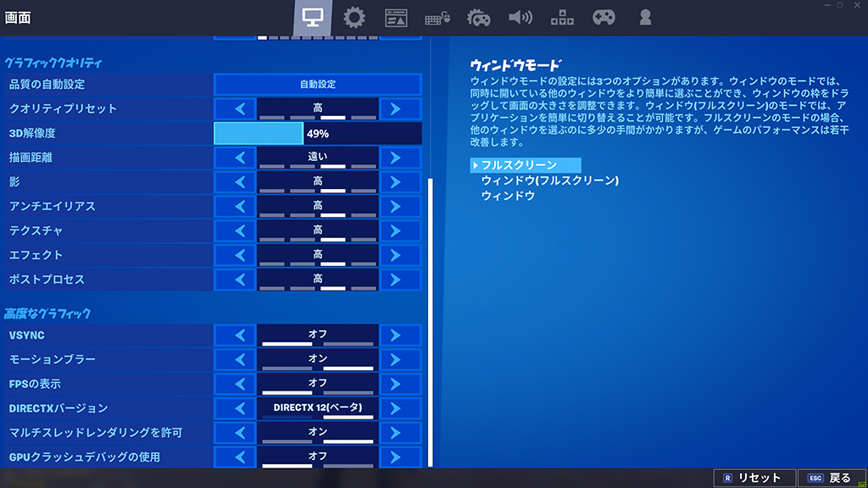
Task: Lower テクスチャ quality with left arrow
Action: tap(235, 230)
